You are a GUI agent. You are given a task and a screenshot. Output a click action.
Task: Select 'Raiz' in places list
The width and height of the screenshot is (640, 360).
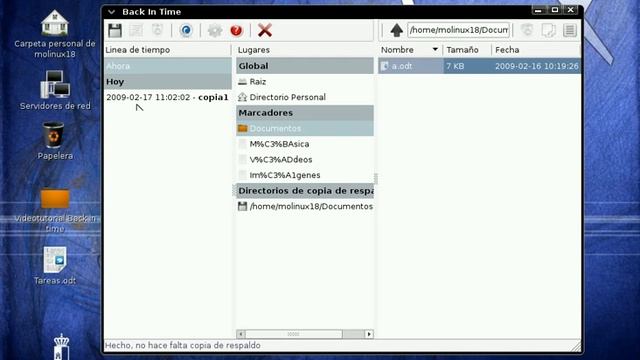[x=305, y=82]
